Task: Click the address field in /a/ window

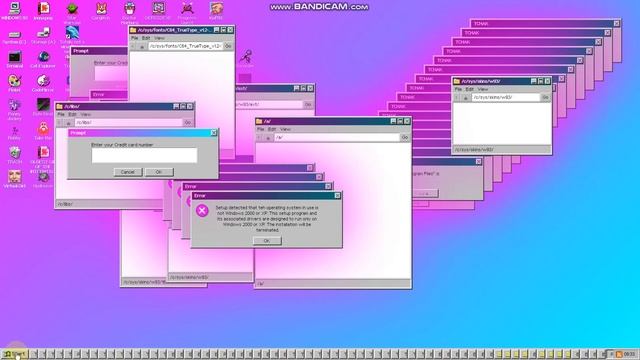Action: (x=337, y=138)
